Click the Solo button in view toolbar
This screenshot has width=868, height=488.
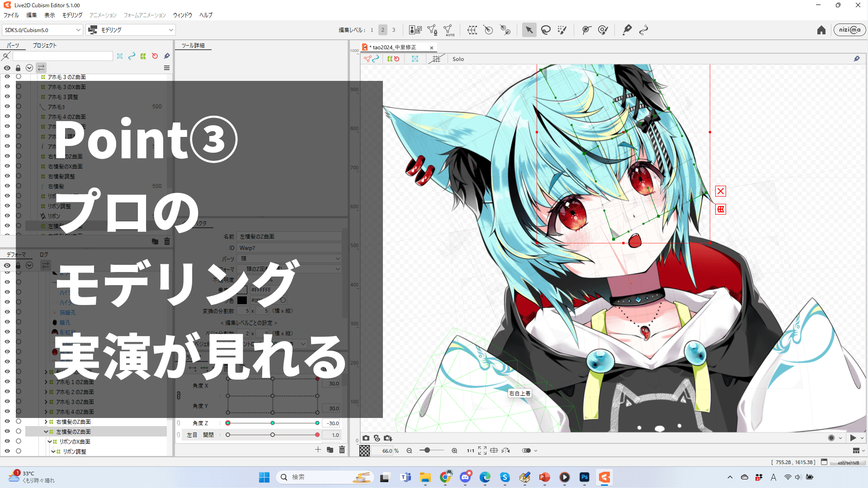[x=458, y=59]
